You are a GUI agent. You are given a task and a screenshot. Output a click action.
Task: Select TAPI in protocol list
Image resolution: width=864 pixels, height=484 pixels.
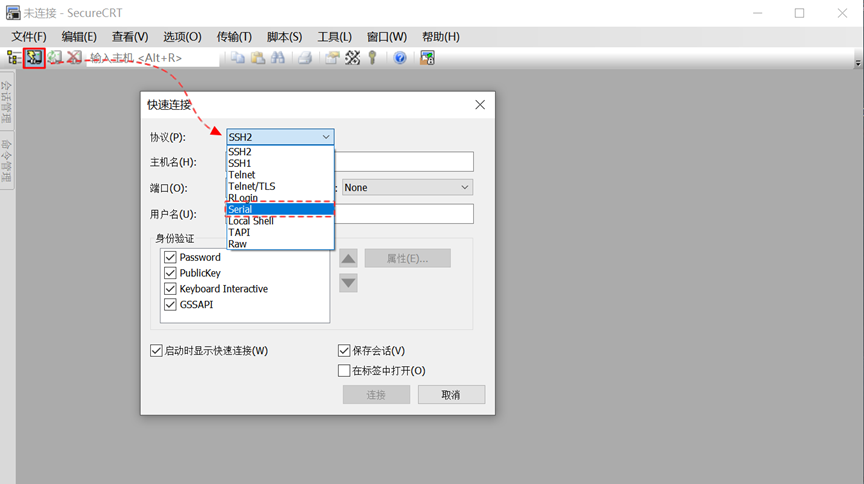(280, 232)
